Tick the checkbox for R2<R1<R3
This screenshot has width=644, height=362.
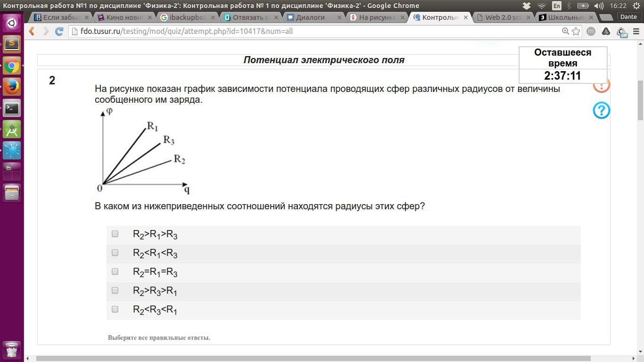115,253
